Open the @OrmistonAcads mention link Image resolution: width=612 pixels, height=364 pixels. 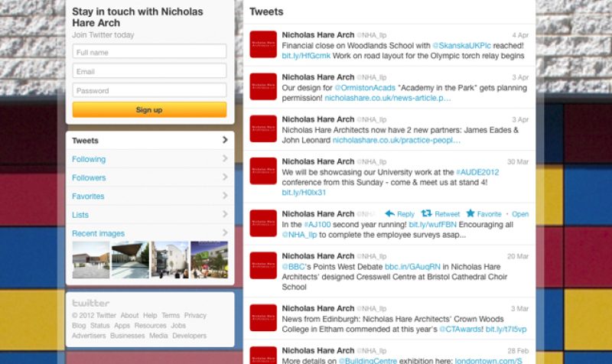click(365, 88)
